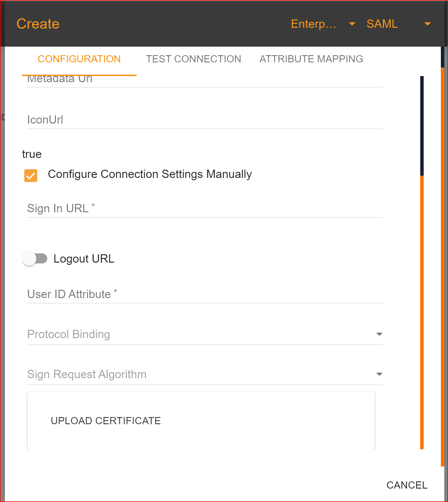
Task: Uncheck Configure Connection Settings Manually checkbox
Action: click(x=31, y=175)
